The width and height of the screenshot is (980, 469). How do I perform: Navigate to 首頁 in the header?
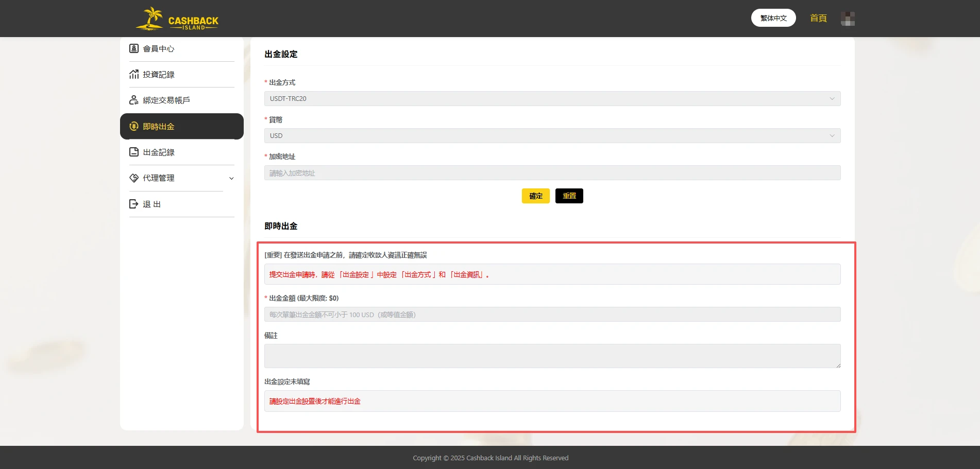(818, 18)
